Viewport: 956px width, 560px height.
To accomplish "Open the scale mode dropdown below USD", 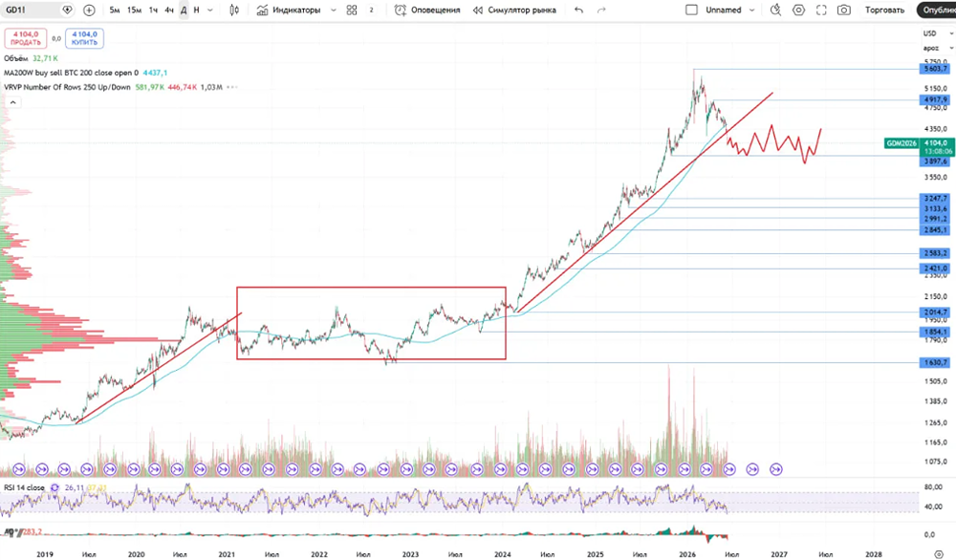I will [938, 48].
